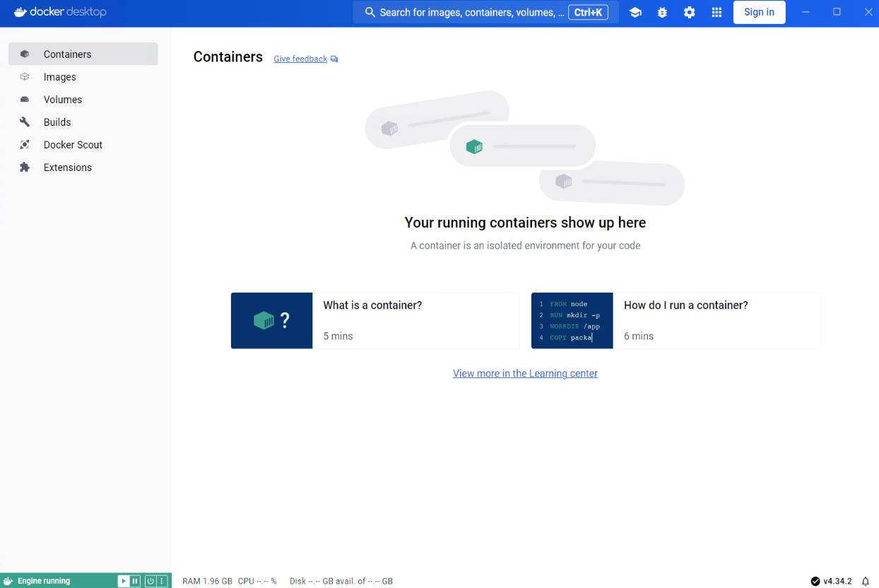This screenshot has width=879, height=588.
Task: Pause the Docker engine
Action: 135,581
